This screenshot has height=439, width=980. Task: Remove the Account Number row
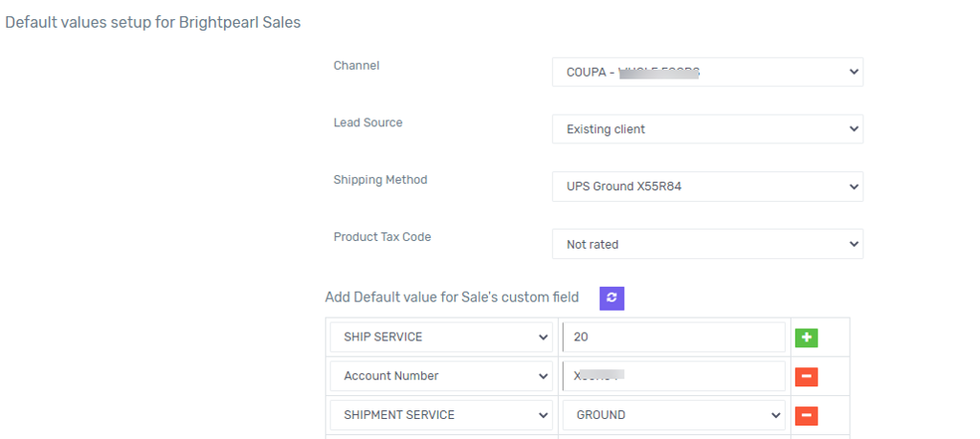coord(806,377)
